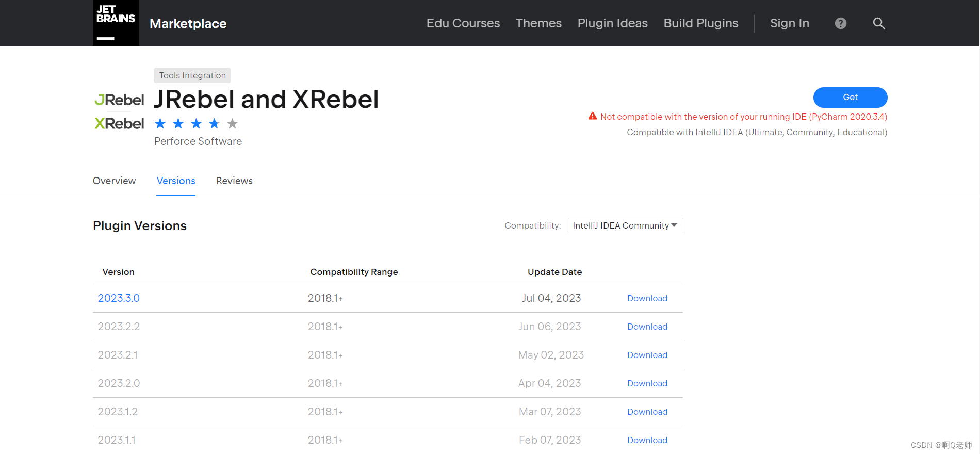The height and width of the screenshot is (454, 980).
Task: Click the Compatible with IntelliJ IDEA text
Action: pos(757,132)
